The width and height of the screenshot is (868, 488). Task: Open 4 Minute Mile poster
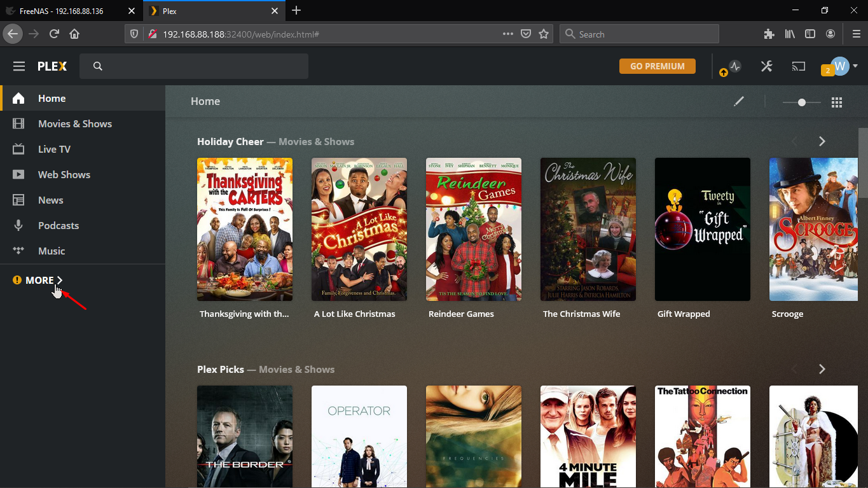(x=588, y=436)
